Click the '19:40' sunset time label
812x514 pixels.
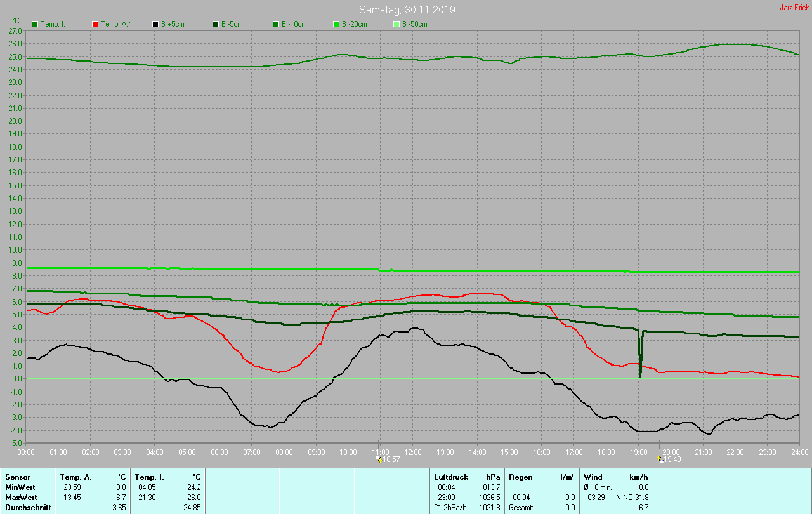[672, 459]
